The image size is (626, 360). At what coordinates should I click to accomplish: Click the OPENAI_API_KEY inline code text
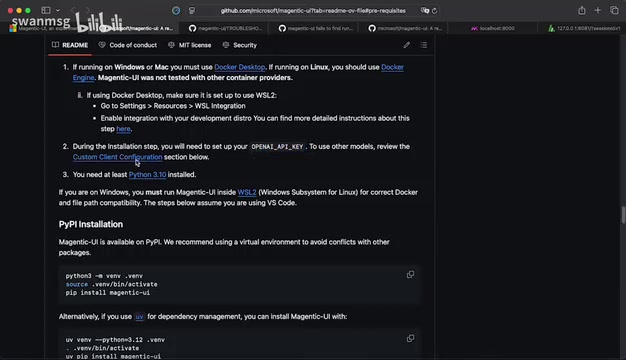[x=277, y=146]
